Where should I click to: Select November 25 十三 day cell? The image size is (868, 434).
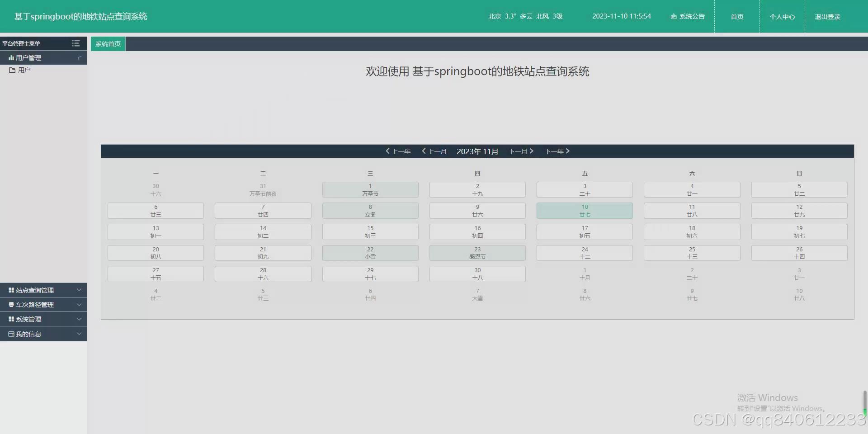pyautogui.click(x=692, y=253)
